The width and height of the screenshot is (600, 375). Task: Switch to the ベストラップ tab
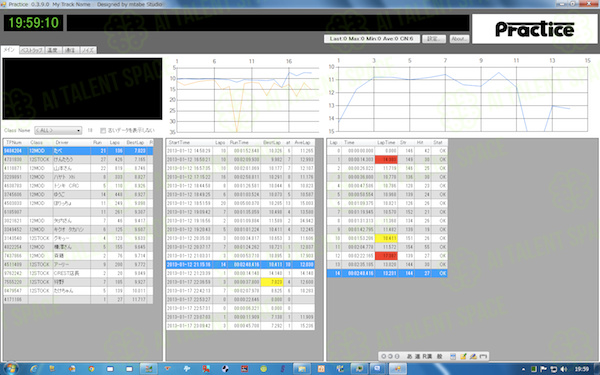[32, 50]
